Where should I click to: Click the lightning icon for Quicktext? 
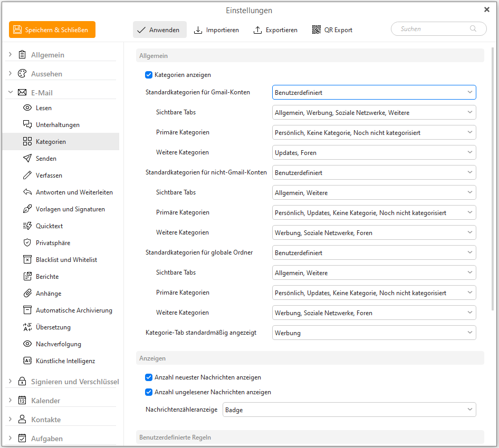tap(27, 226)
